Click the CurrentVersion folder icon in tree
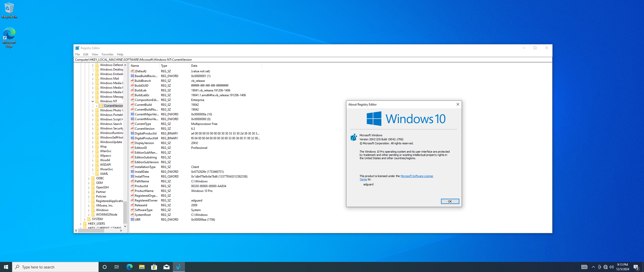Image resolution: width=644 pixels, height=272 pixels. pyautogui.click(x=101, y=106)
